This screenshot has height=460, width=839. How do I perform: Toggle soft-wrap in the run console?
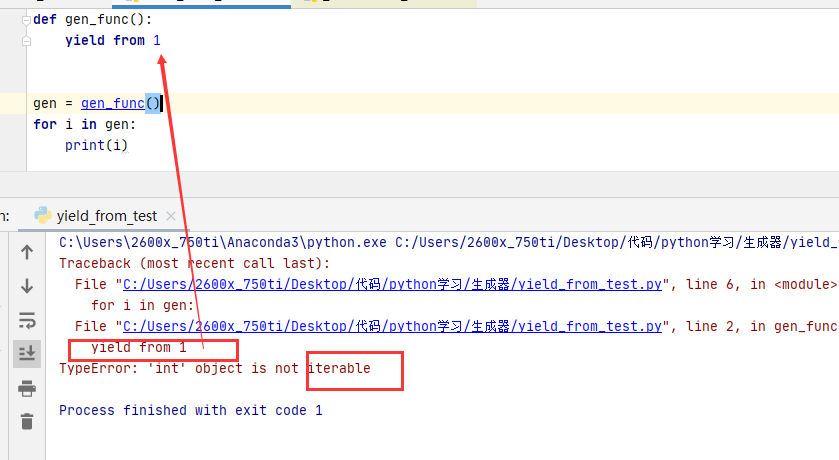coord(27,320)
